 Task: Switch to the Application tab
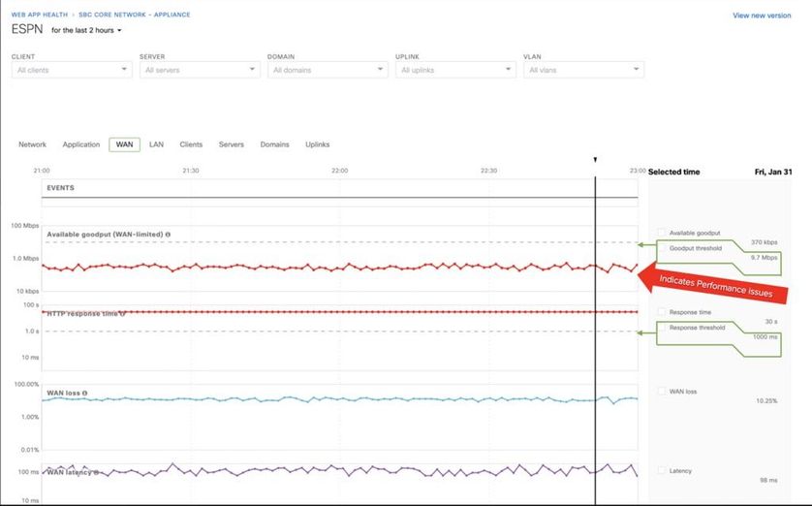[81, 144]
